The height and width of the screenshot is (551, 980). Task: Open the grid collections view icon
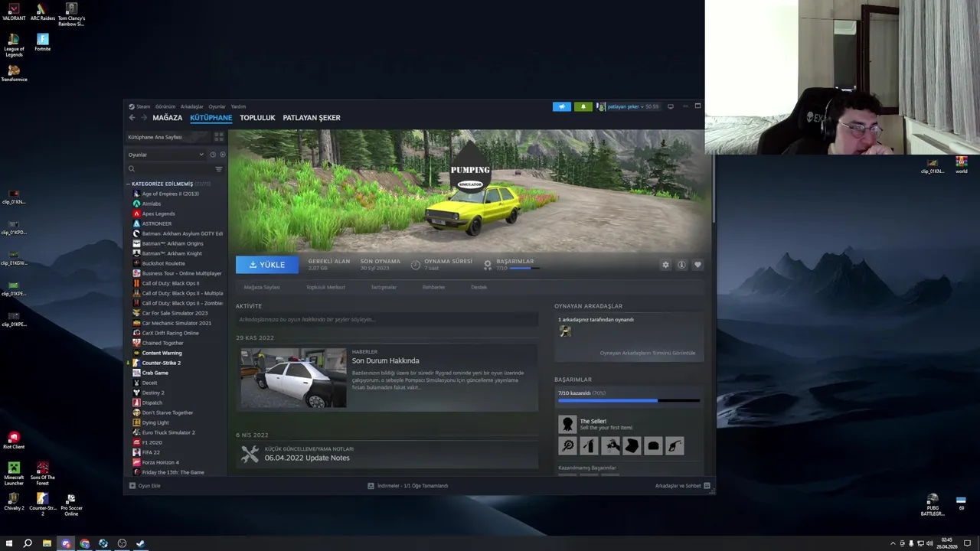tap(219, 137)
